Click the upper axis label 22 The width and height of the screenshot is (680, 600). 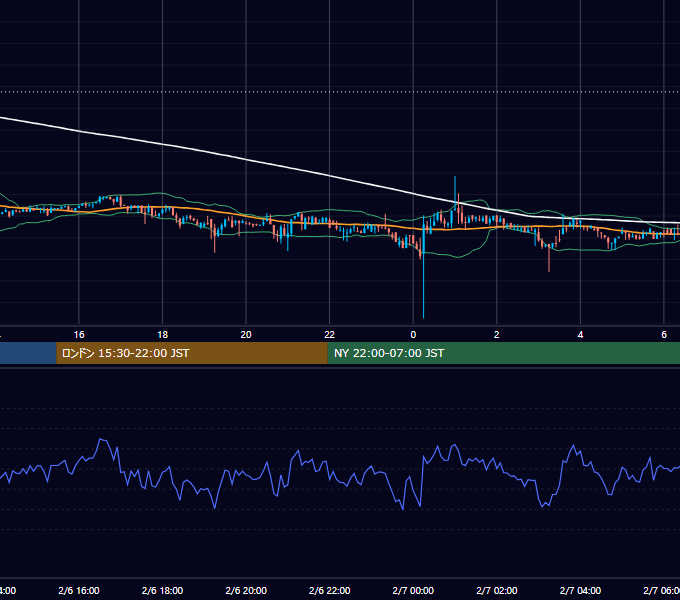[x=330, y=335]
